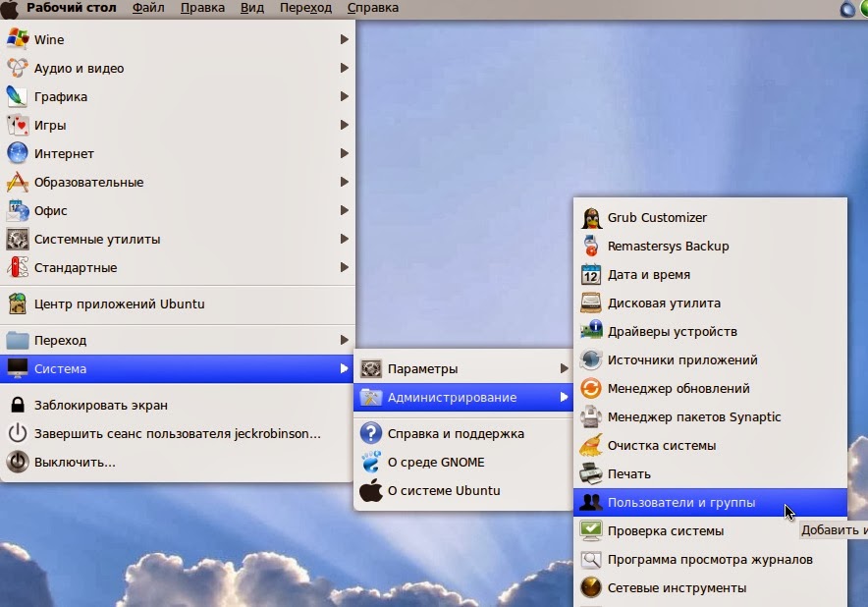Click the Интернет globe icon
This screenshot has height=607, width=868.
click(x=18, y=153)
